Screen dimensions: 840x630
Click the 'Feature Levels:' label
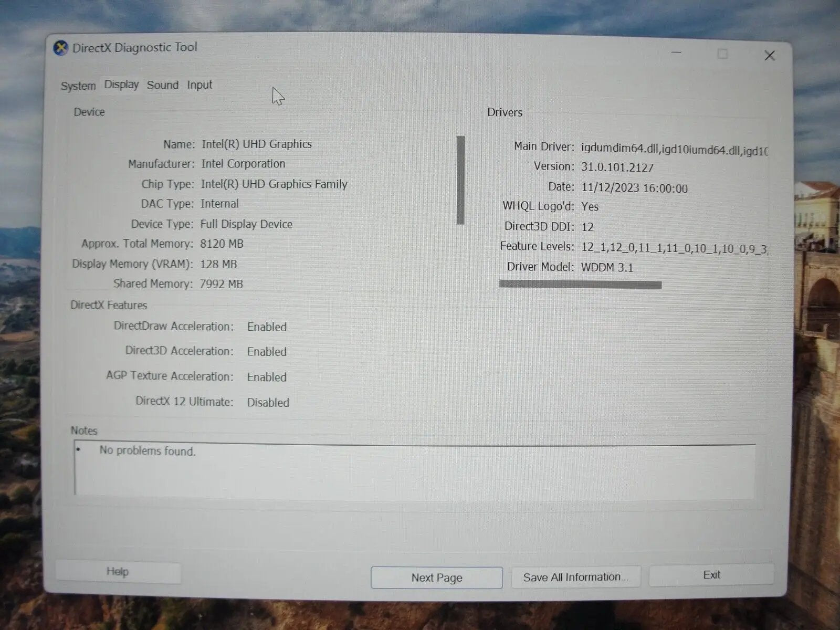(537, 246)
